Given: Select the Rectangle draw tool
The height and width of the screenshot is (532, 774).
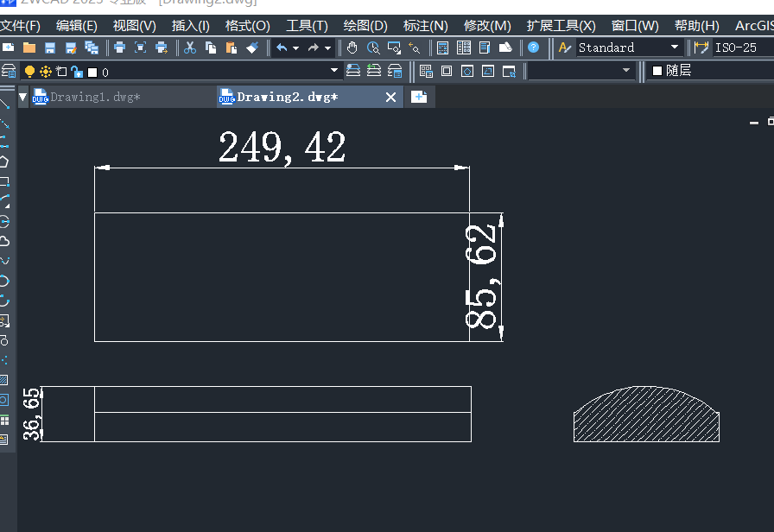Looking at the screenshot, I should (4, 181).
